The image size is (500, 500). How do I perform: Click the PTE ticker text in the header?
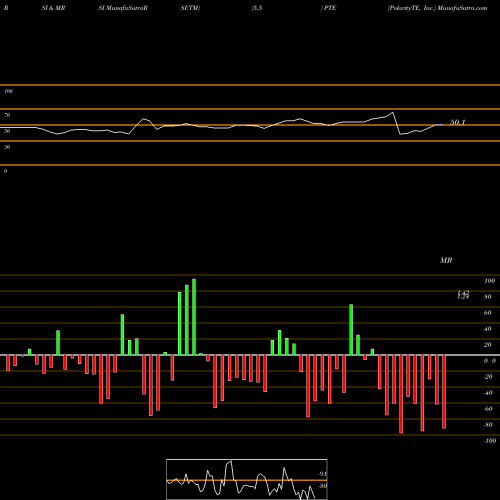(330, 8)
